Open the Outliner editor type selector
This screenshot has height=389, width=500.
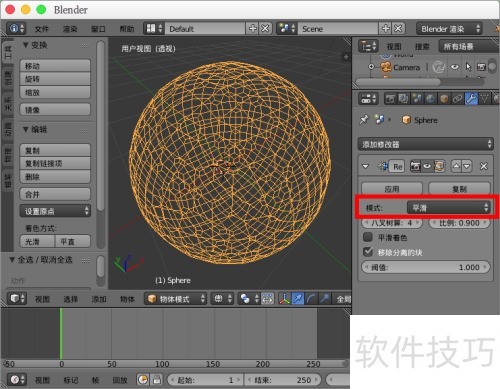click(x=368, y=46)
